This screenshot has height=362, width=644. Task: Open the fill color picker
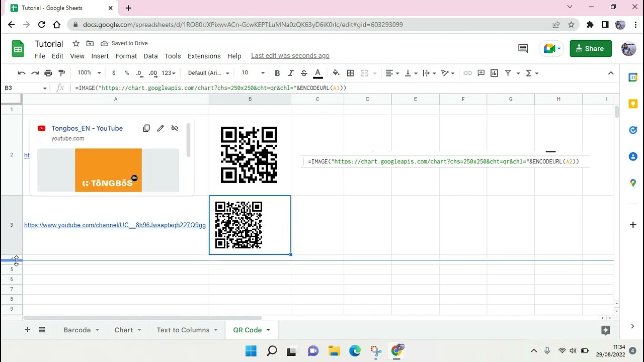[x=336, y=73]
